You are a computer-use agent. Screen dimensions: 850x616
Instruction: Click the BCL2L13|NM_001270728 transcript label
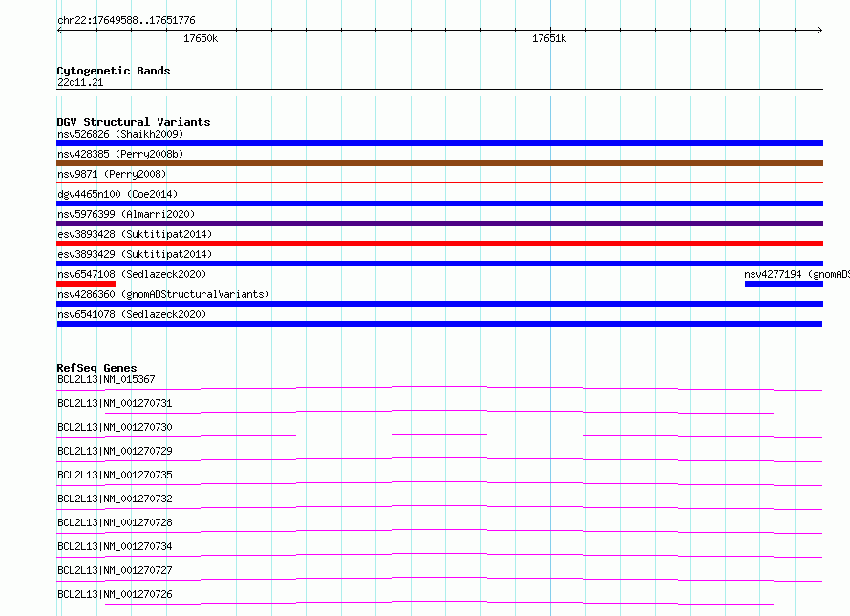coord(115,522)
